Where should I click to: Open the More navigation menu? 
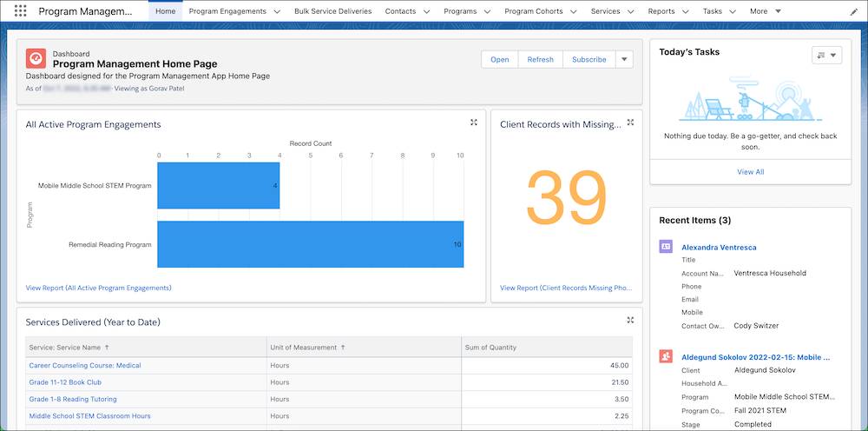click(766, 11)
